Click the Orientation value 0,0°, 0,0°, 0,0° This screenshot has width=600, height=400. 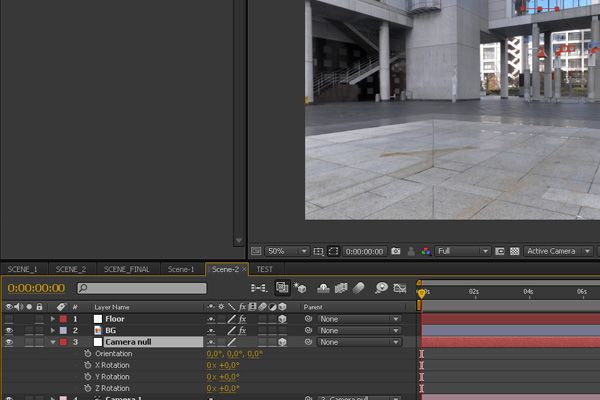[235, 354]
